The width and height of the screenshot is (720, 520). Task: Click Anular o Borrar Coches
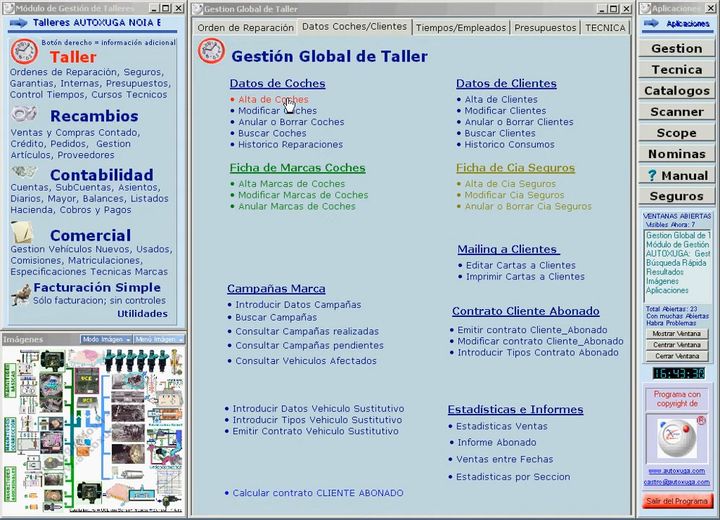point(291,122)
